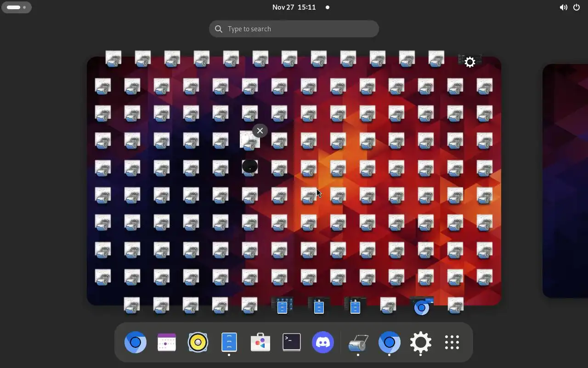Open Settings gear icon in the dock
Screen dimensions: 588x368
[421, 342]
